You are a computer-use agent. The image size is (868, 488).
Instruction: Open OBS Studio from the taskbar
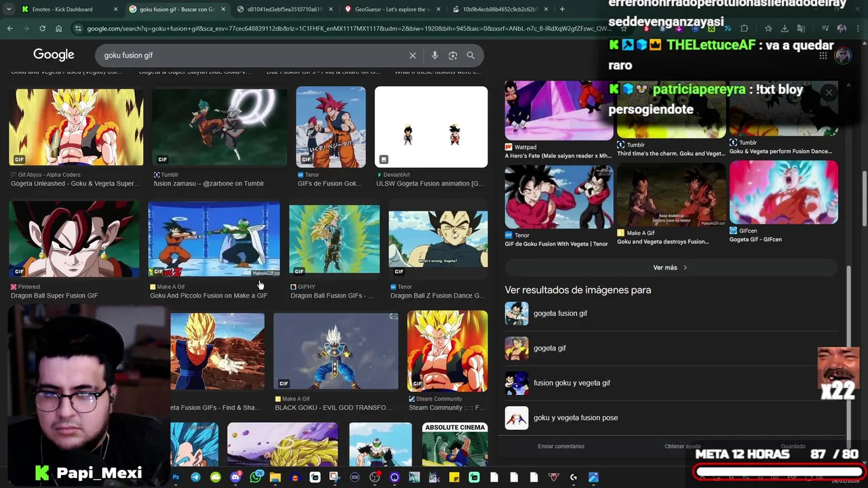click(x=374, y=477)
